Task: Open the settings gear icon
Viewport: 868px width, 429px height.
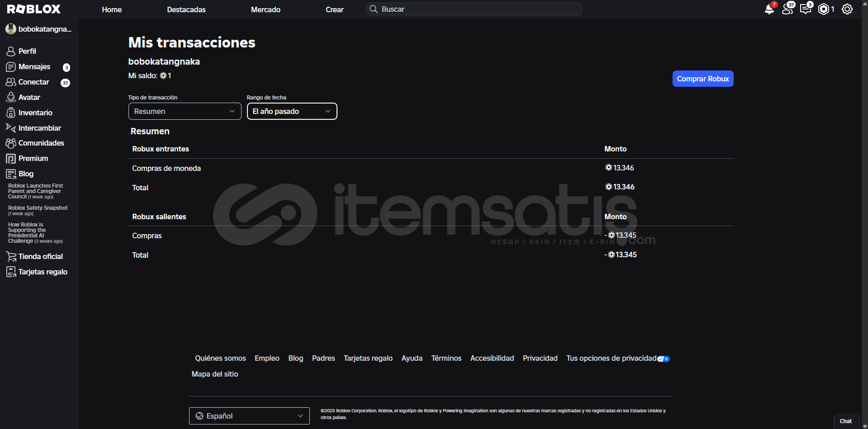Action: [847, 9]
